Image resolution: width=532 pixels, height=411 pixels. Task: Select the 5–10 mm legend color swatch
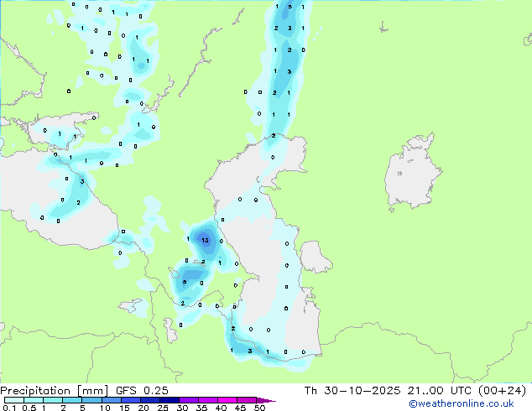point(91,400)
